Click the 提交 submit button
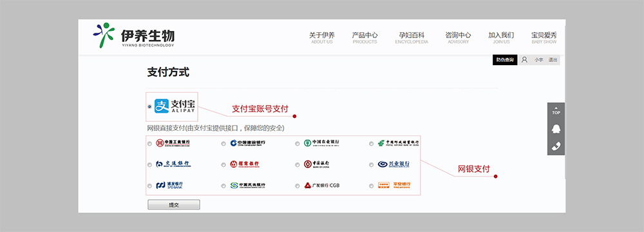 [x=174, y=204]
